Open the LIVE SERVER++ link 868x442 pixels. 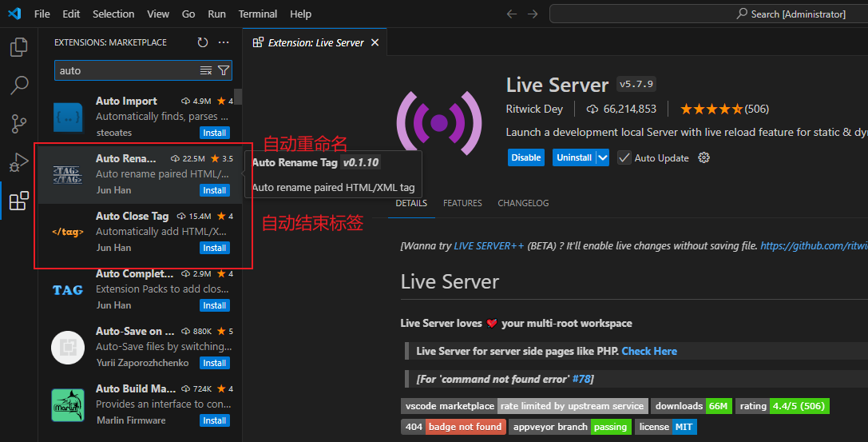pyautogui.click(x=488, y=246)
